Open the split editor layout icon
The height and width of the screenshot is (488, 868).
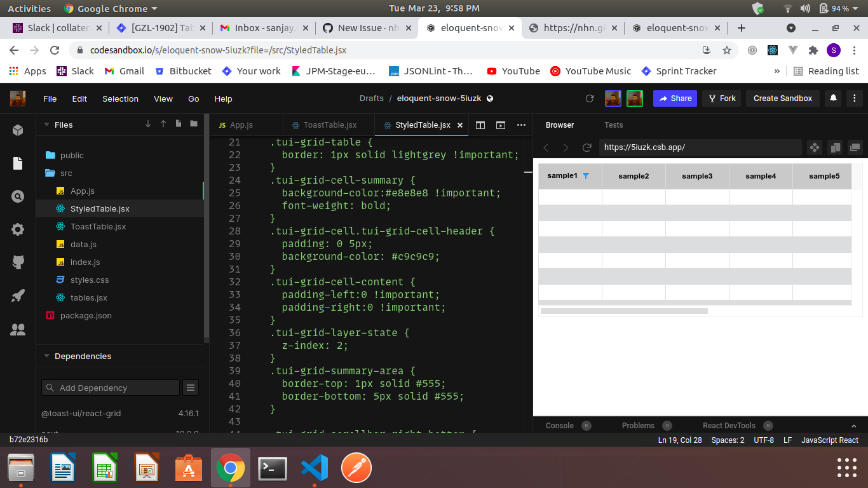pyautogui.click(x=480, y=125)
